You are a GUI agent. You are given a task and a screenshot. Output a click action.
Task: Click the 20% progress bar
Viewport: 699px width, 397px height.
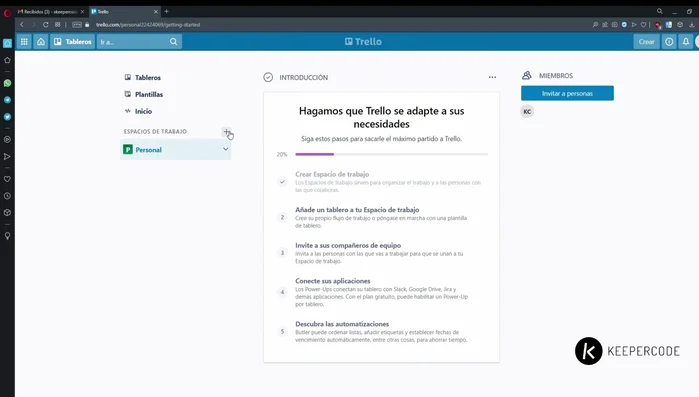pyautogui.click(x=391, y=154)
